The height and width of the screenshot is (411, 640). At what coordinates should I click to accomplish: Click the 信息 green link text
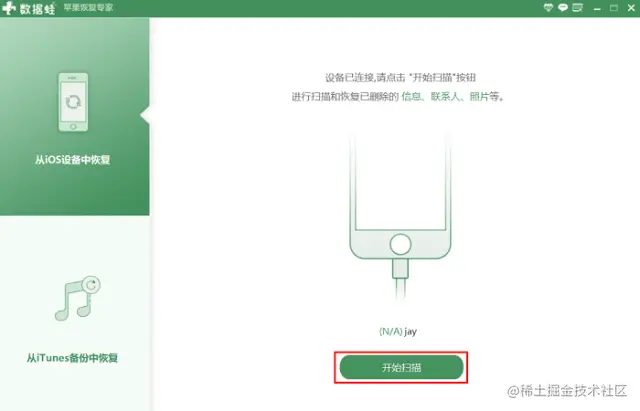411,97
